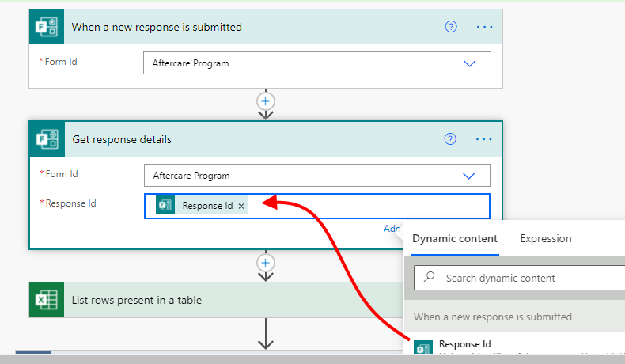Click the Add dynamic content link
625x364 pixels.
pos(393,228)
